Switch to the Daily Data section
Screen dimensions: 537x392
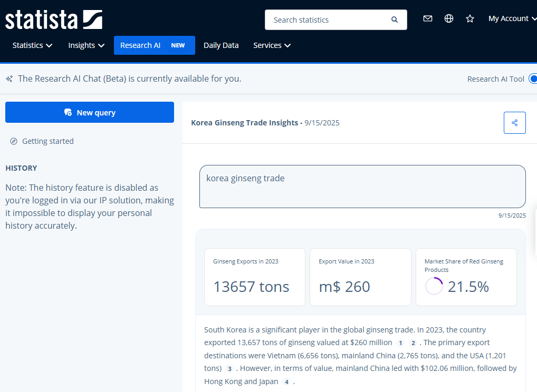(221, 45)
